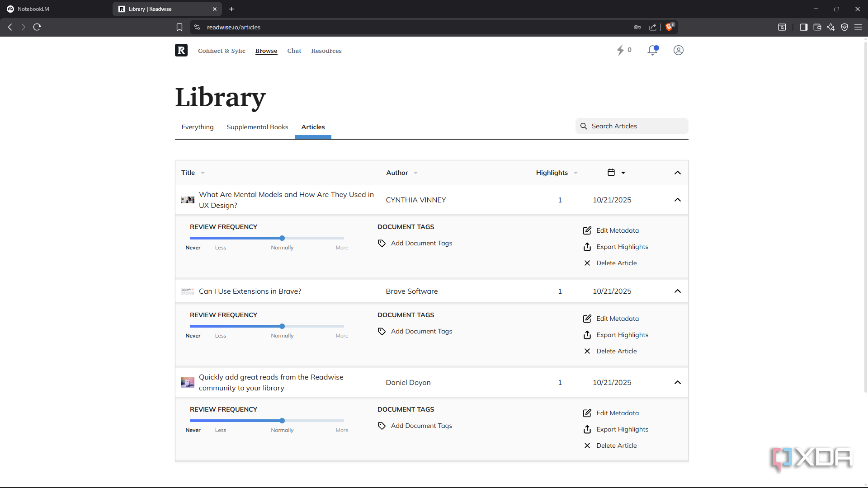Delete the Daniel Doyon article

pyautogui.click(x=610, y=446)
